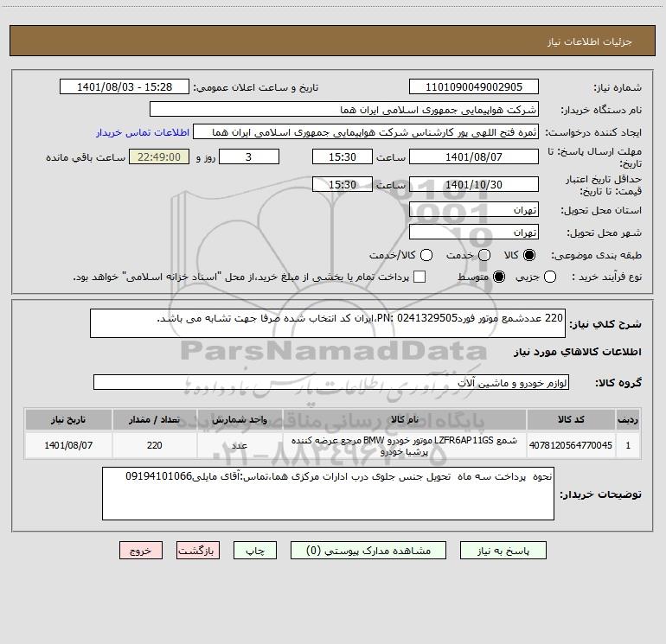This screenshot has width=666, height=644.
Task: Click the بازگشت back button
Action: click(198, 551)
